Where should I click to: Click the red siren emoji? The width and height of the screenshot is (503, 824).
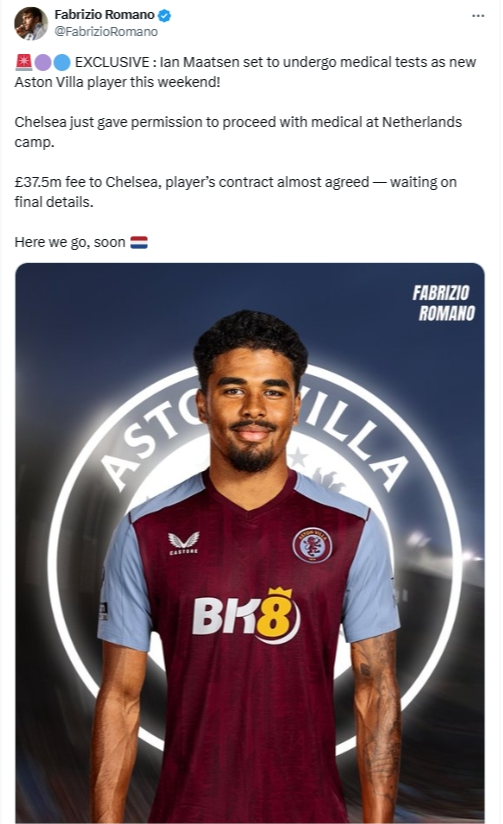coord(24,62)
